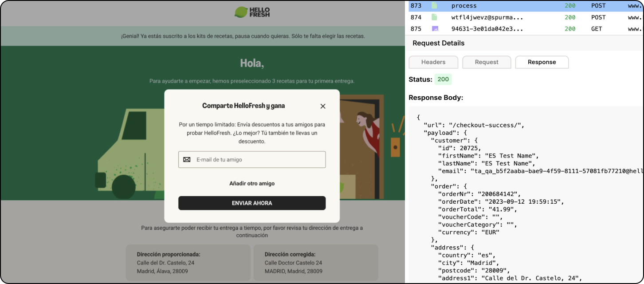Click the envelope icon in email field
Viewport: 644px width, 284px height.
(x=187, y=160)
